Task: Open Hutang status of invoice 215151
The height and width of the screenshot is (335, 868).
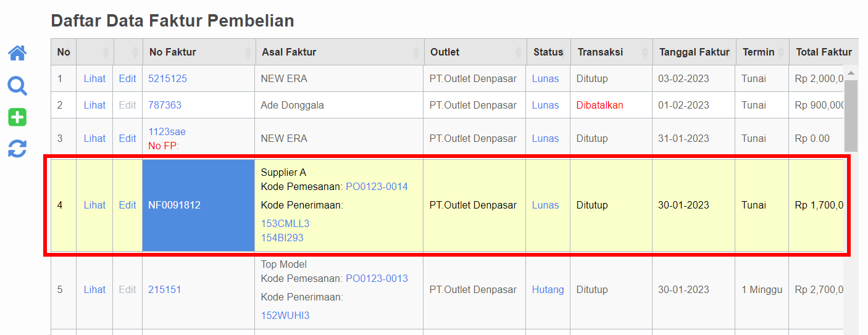Action: point(548,290)
